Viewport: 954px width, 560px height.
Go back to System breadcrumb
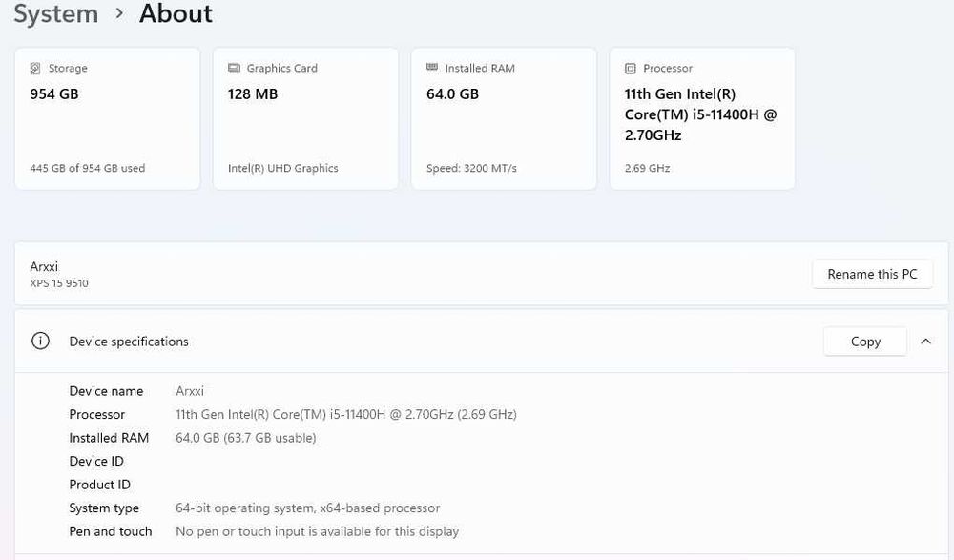click(x=55, y=14)
